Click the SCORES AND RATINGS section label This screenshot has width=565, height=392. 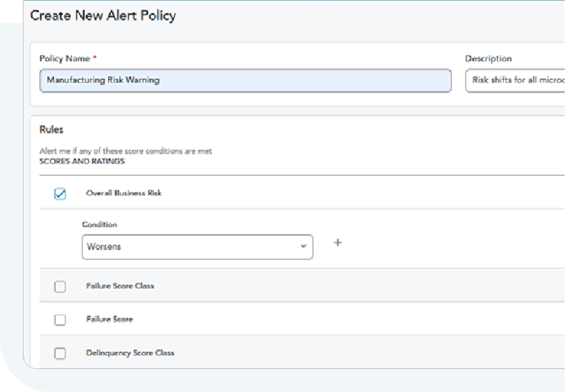(x=82, y=161)
